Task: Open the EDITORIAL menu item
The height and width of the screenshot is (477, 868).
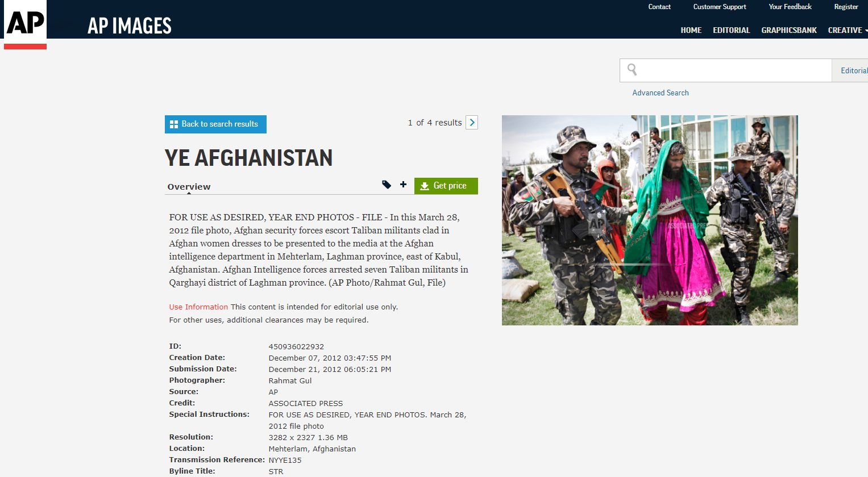Action: click(732, 30)
